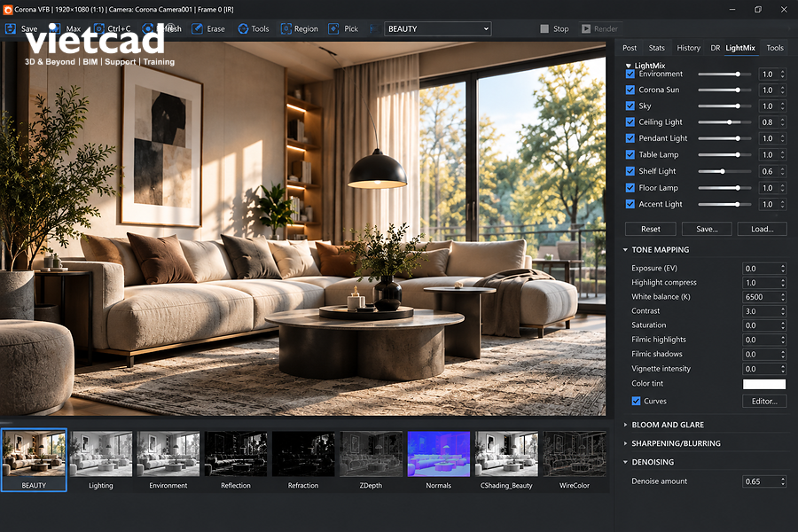Disable the Pendant Light checkbox
798x532 pixels.
pyautogui.click(x=630, y=138)
